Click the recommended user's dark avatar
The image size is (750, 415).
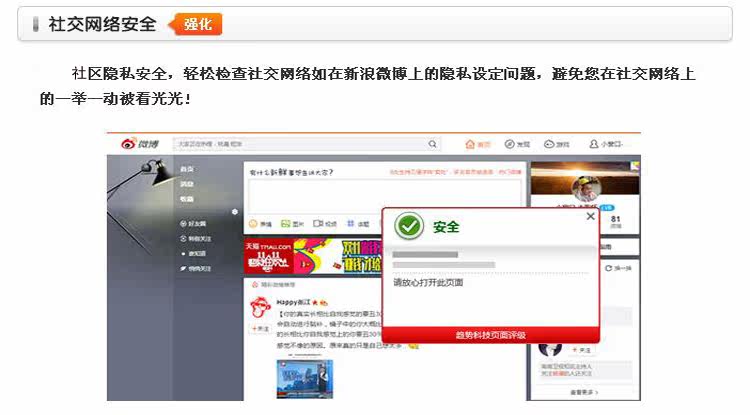550,349
